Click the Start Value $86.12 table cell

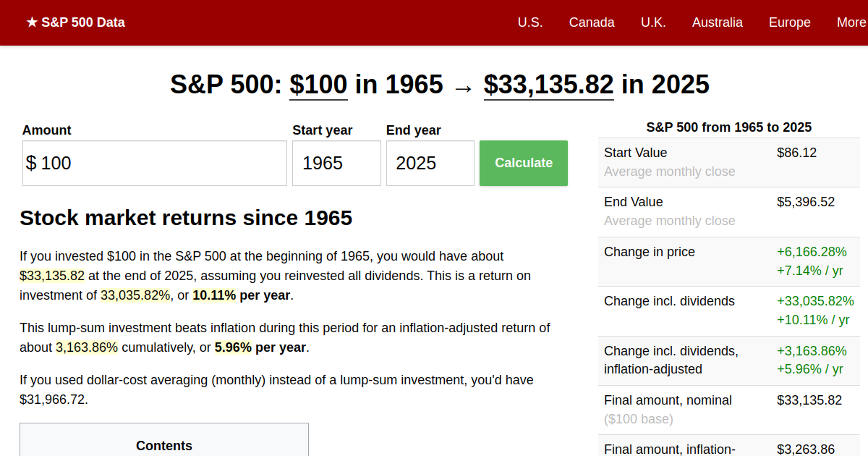tap(797, 153)
